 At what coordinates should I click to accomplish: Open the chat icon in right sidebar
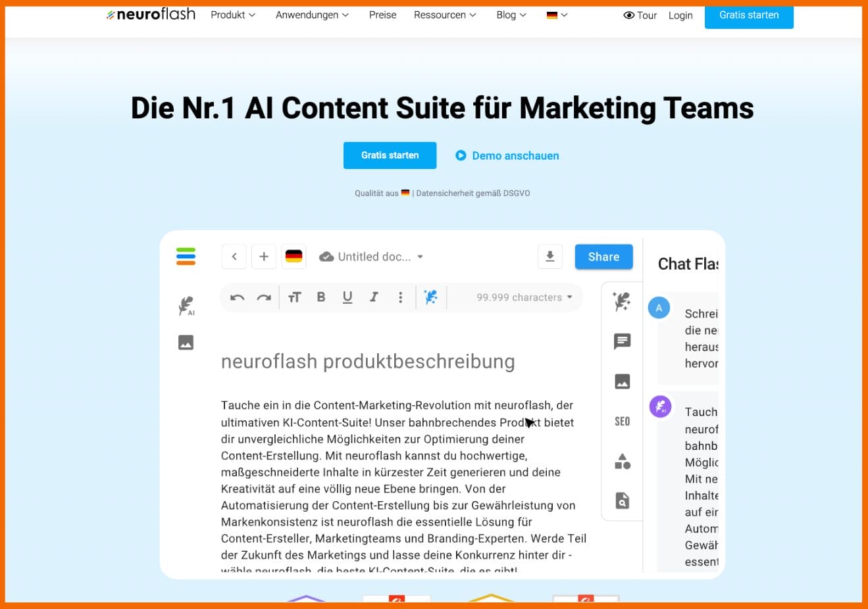pos(622,341)
